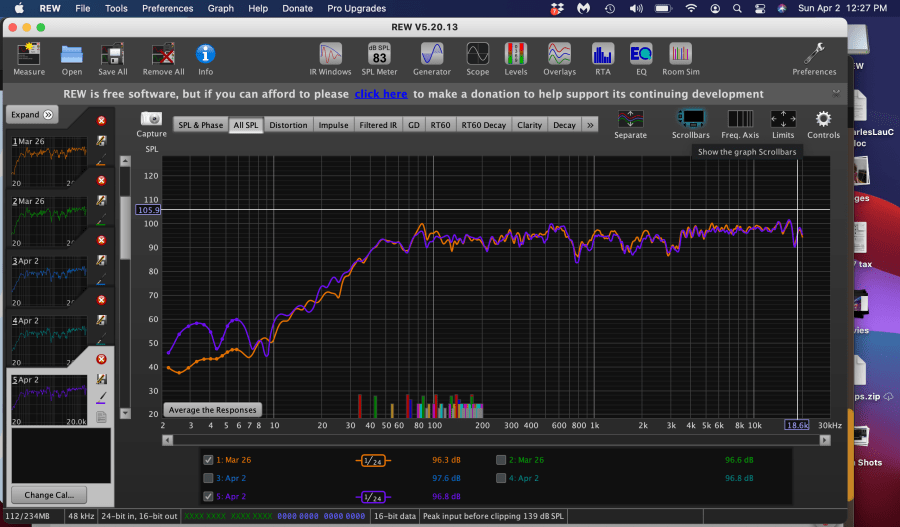Click the donation 'click here' link

pyautogui.click(x=381, y=94)
